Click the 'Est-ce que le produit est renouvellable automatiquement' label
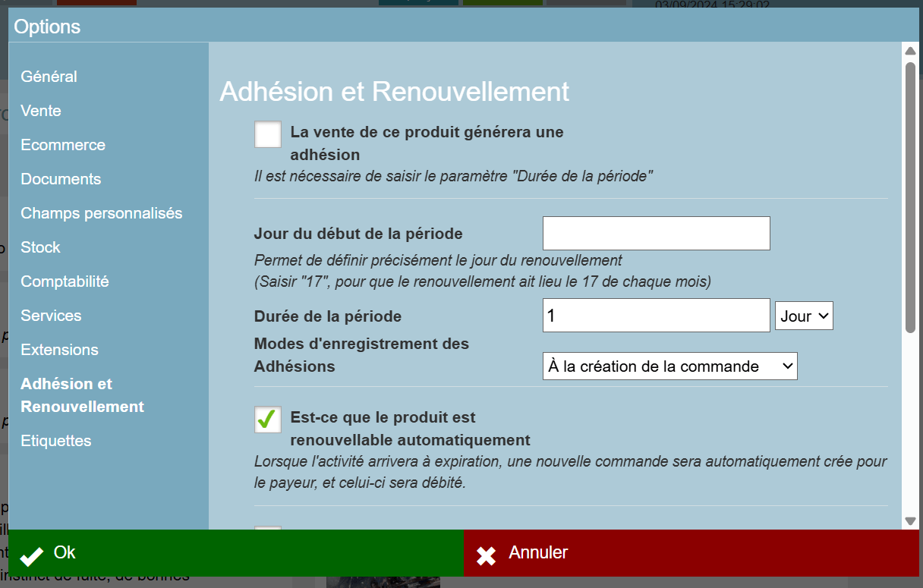This screenshot has height=588, width=923. 410,429
